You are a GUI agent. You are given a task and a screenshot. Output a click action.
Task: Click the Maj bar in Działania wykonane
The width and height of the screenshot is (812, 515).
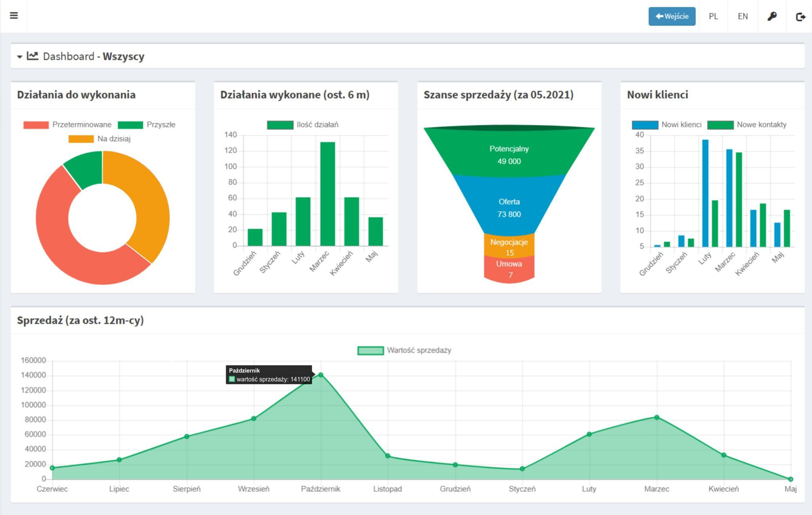[x=375, y=232]
